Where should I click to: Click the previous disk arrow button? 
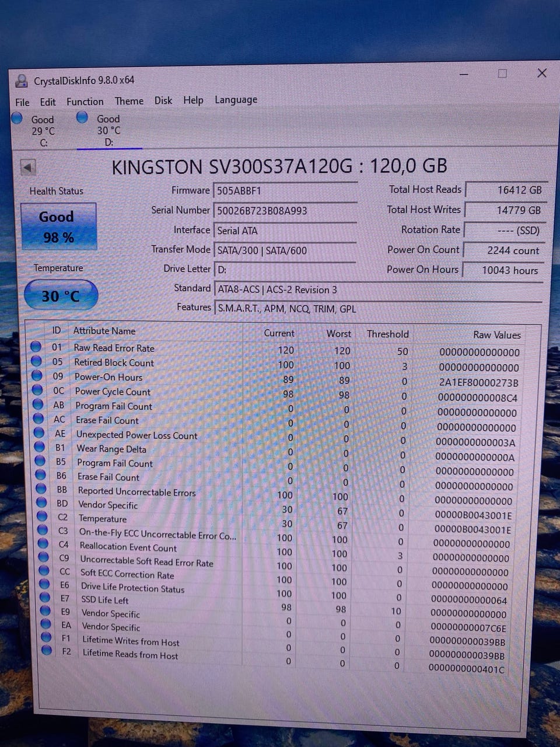coord(27,167)
